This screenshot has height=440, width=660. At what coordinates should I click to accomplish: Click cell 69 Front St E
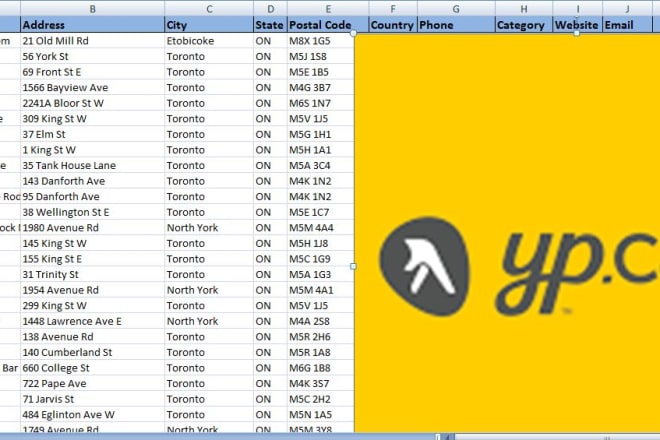[x=92, y=72]
